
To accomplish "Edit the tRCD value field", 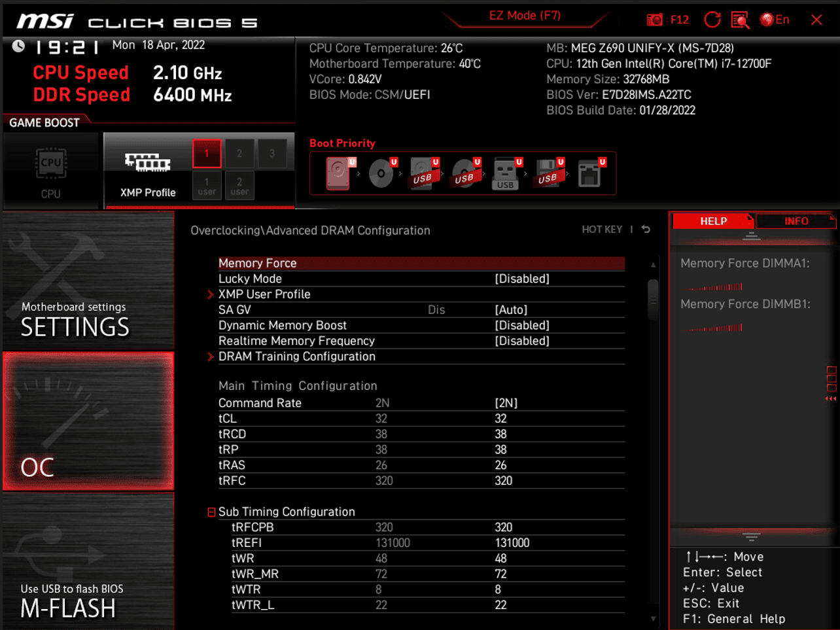I will pyautogui.click(x=500, y=434).
